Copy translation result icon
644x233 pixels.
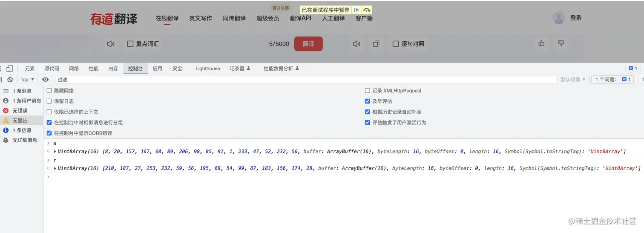pyautogui.click(x=376, y=44)
